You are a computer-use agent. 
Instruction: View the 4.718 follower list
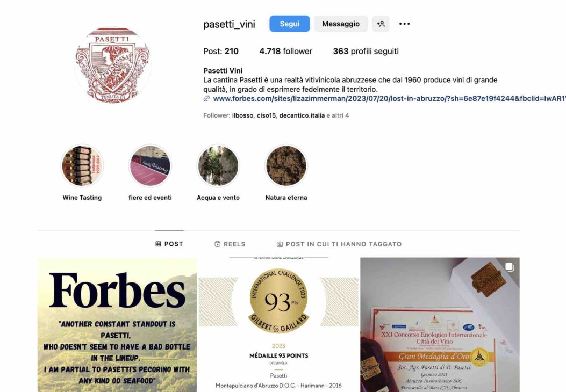[x=285, y=51]
